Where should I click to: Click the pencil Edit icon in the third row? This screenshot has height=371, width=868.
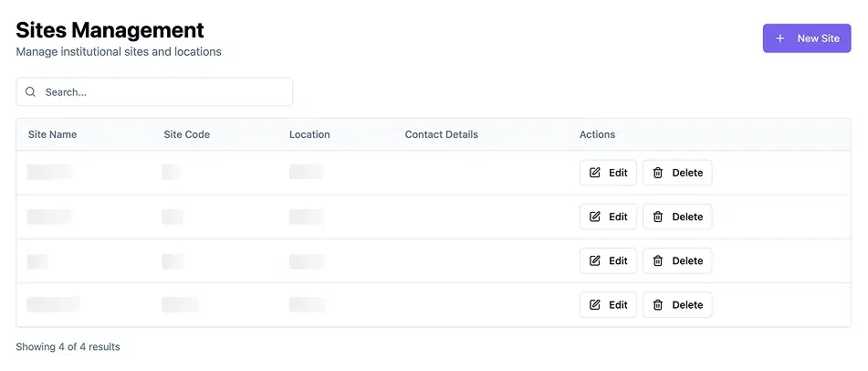tap(594, 260)
